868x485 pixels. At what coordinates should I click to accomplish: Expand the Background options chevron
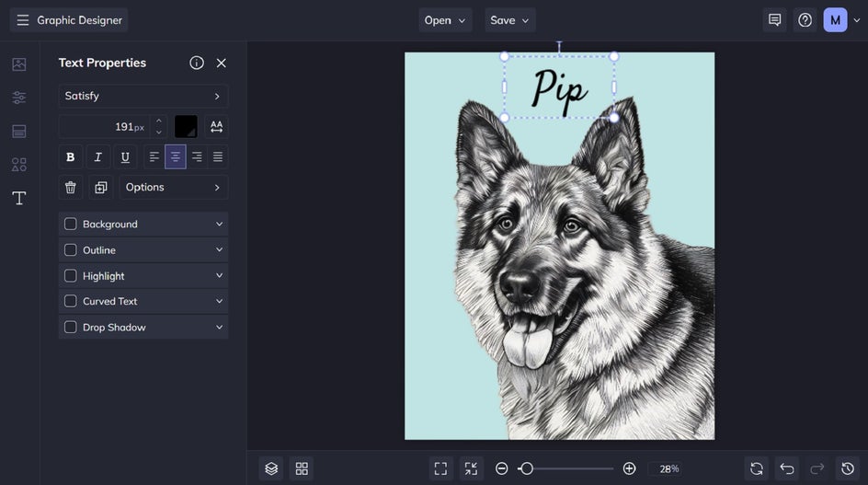[219, 224]
